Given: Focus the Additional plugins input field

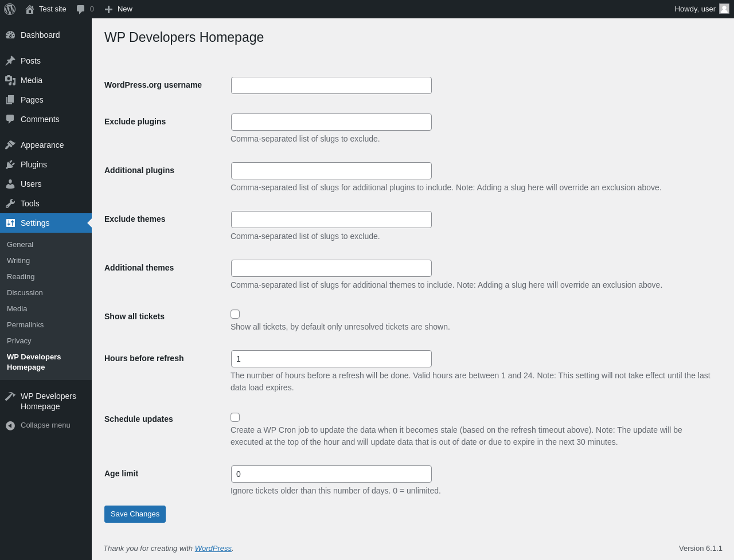Looking at the screenshot, I should (x=331, y=171).
